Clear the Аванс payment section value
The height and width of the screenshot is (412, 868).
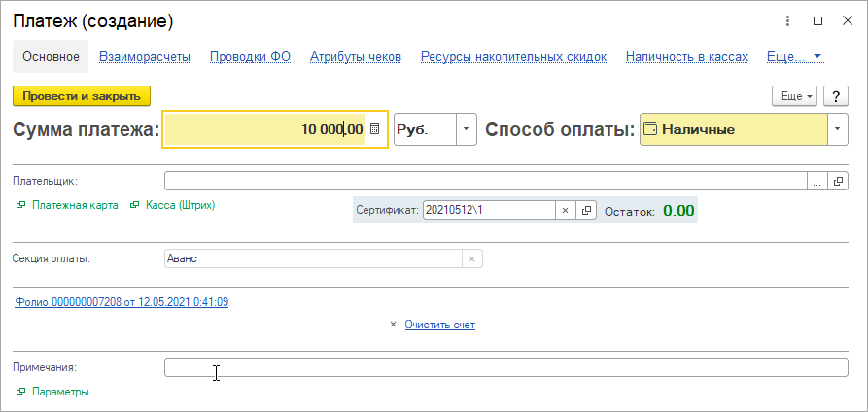click(472, 258)
